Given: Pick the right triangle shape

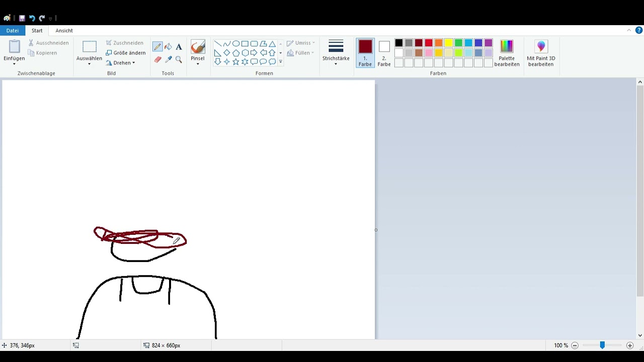Looking at the screenshot, I should (217, 53).
